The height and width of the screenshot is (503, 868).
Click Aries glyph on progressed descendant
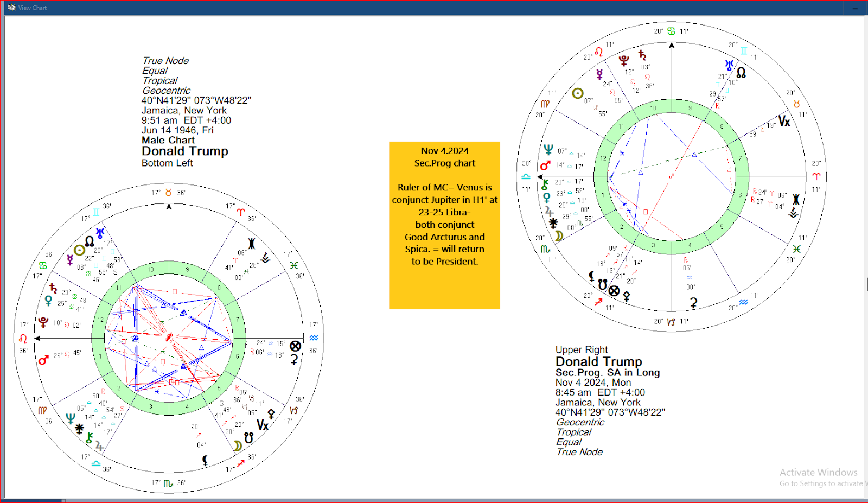pos(816,176)
